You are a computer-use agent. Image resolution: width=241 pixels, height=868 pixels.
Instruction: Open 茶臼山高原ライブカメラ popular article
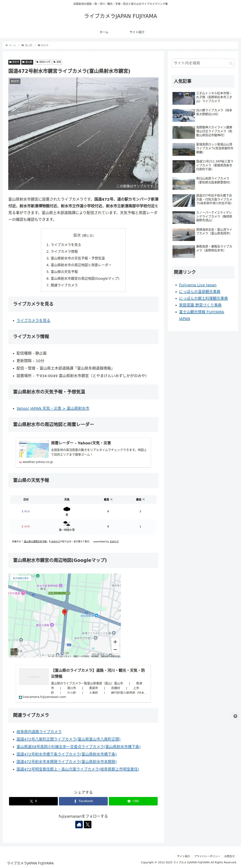click(203, 183)
